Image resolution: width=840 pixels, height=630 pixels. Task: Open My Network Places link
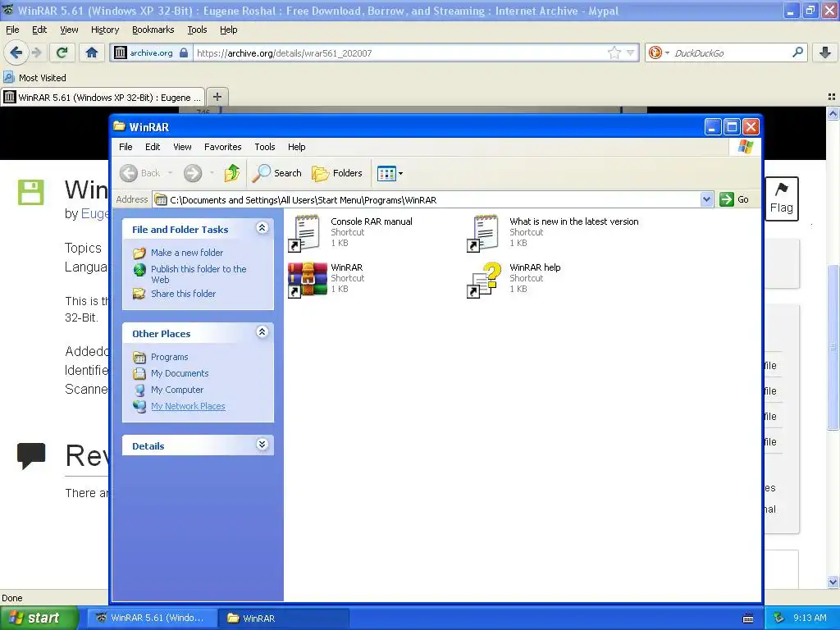(x=188, y=406)
